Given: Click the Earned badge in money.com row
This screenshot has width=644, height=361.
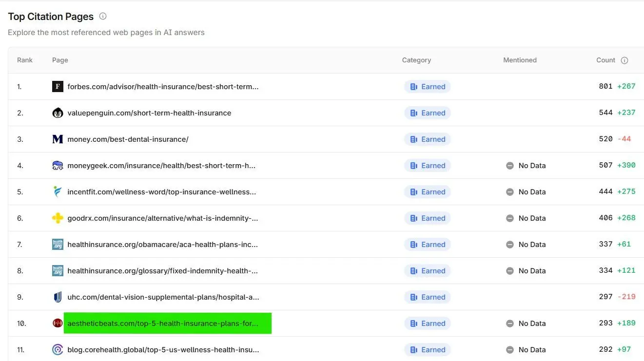Looking at the screenshot, I should point(428,139).
